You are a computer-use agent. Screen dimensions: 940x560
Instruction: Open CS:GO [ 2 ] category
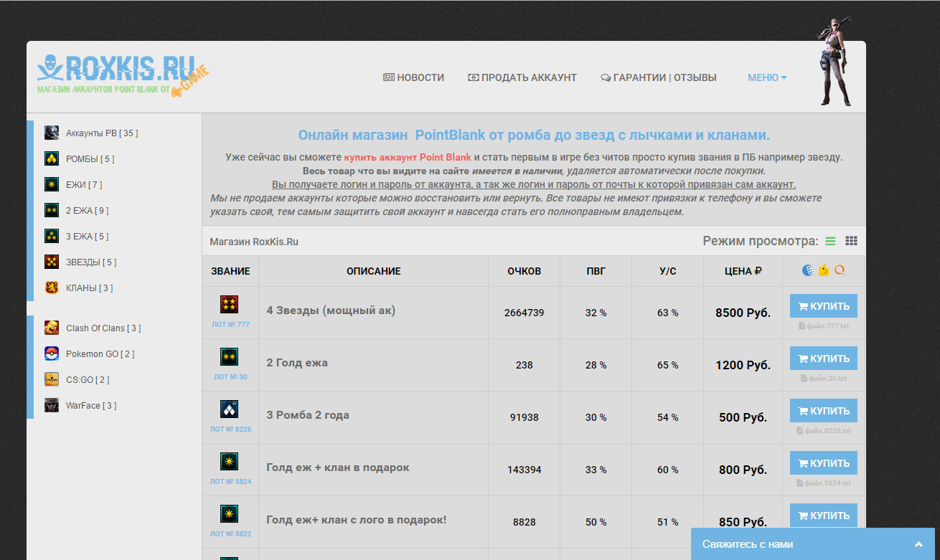click(x=88, y=379)
